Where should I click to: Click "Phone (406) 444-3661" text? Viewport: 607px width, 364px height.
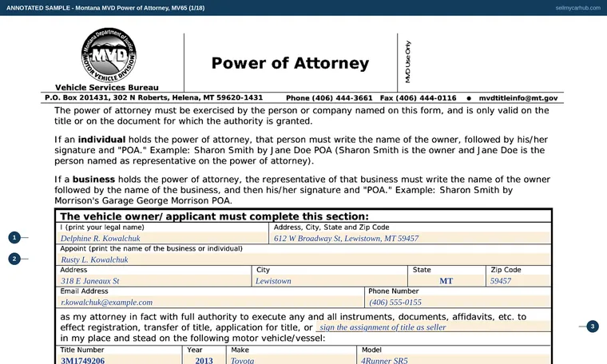pyautogui.click(x=329, y=98)
